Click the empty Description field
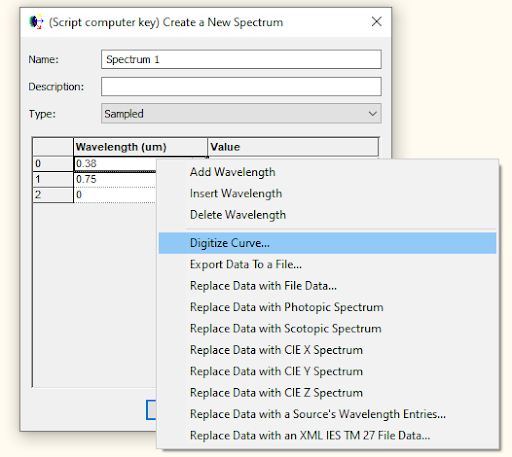This screenshot has height=457, width=512. (x=241, y=87)
